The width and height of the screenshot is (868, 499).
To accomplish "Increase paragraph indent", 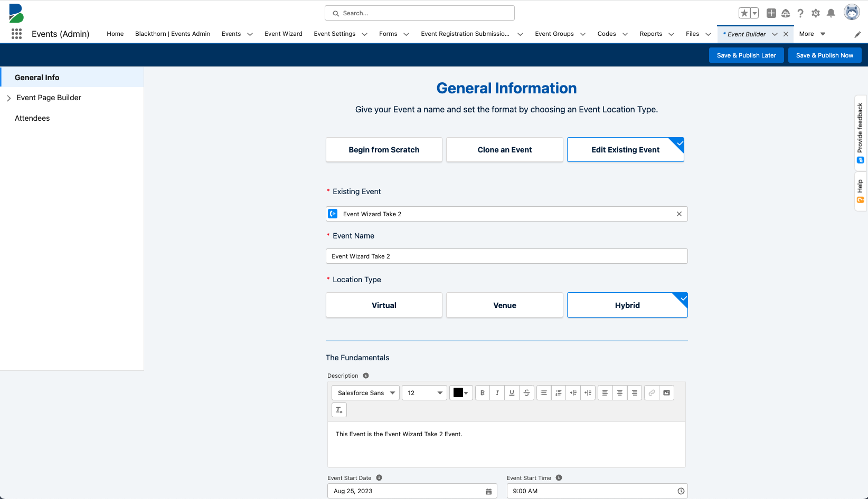I will 573,393.
